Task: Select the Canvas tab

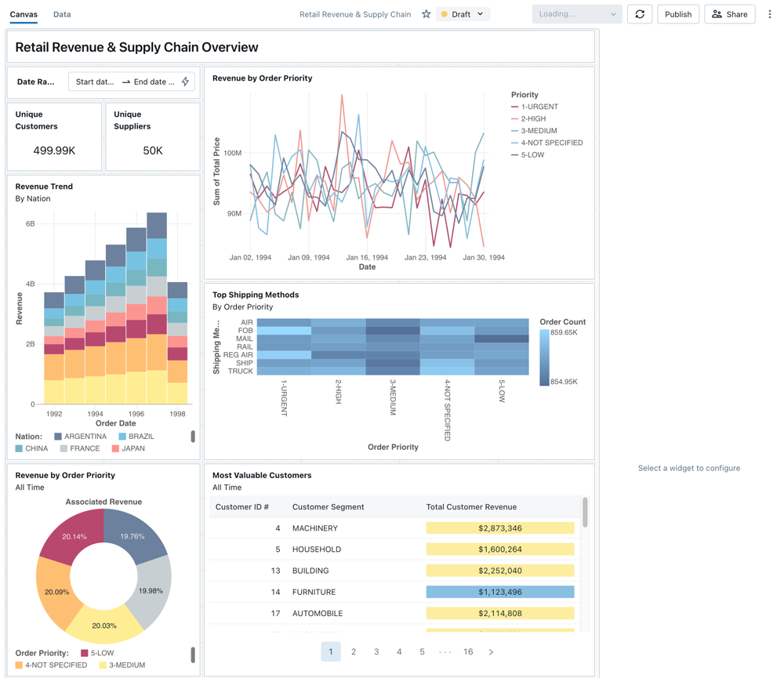Action: [24, 13]
